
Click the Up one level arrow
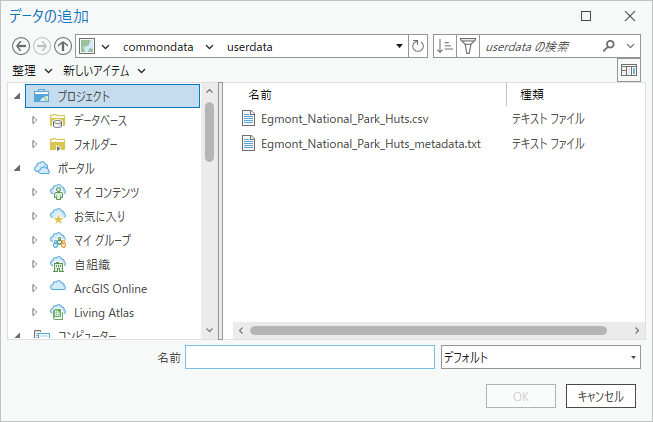[63, 46]
